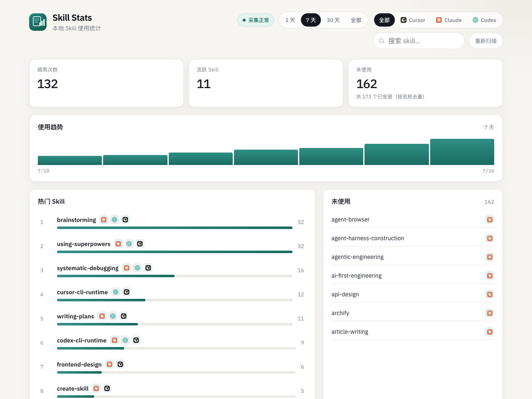Click agentic-engineering in unused list
Image resolution: width=532 pixels, height=399 pixels.
[357, 257]
